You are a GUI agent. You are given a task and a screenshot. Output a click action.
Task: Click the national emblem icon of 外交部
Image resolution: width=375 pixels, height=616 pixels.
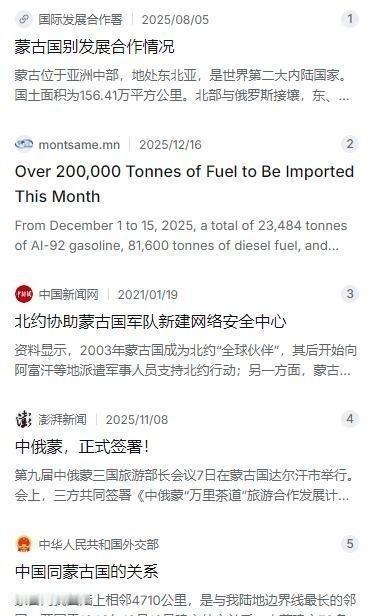24,544
